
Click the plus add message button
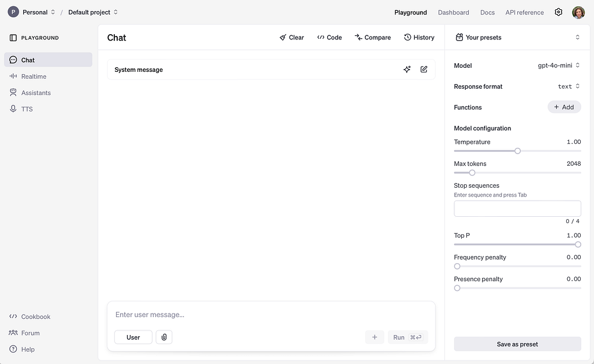pos(375,337)
